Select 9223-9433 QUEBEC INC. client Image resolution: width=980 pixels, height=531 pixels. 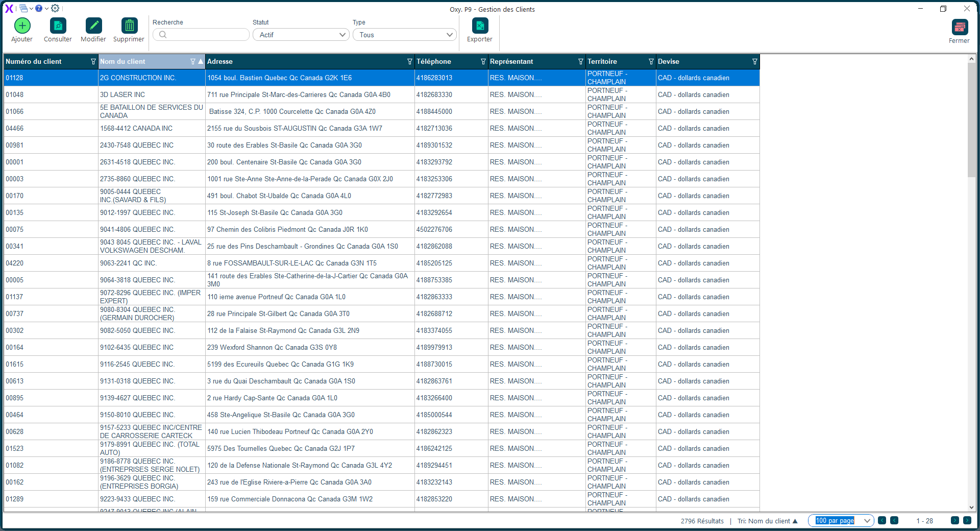point(137,499)
